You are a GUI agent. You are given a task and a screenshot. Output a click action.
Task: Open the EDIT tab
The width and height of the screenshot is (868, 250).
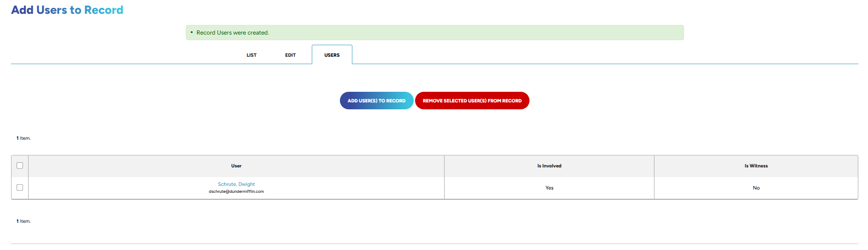(290, 55)
